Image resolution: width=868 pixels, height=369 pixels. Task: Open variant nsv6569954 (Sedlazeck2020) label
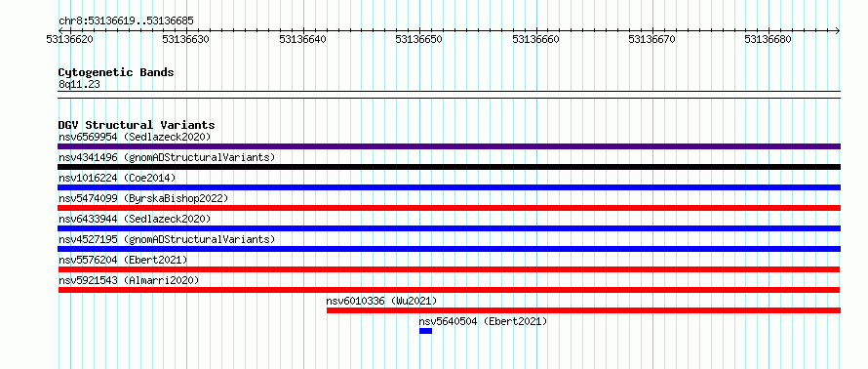[135, 137]
